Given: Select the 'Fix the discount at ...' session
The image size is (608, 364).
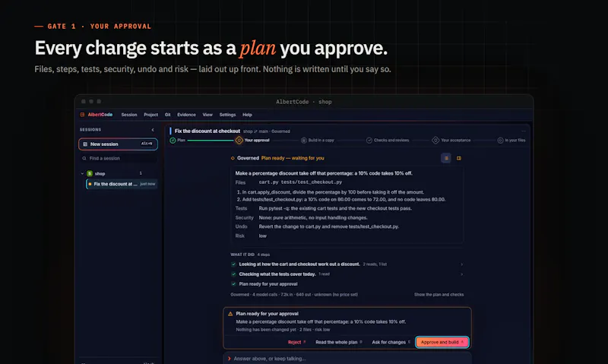Looking at the screenshot, I should click(x=122, y=184).
